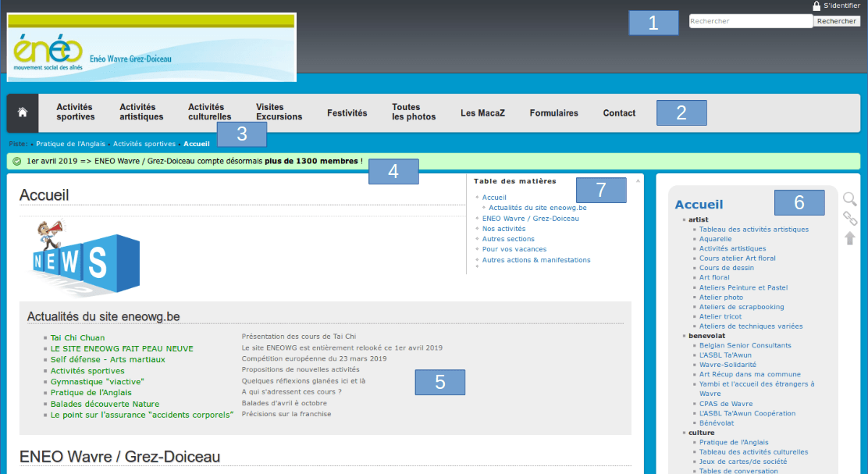Click the up-arrow back-to-top icon
The width and height of the screenshot is (868, 474).
click(850, 238)
